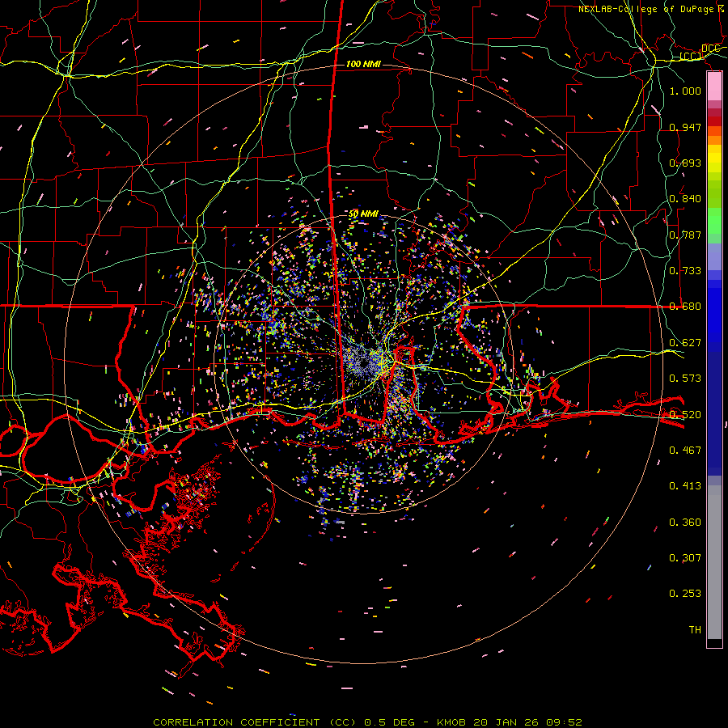
Task: Click the 0.360 color scale label
Action: point(685,523)
